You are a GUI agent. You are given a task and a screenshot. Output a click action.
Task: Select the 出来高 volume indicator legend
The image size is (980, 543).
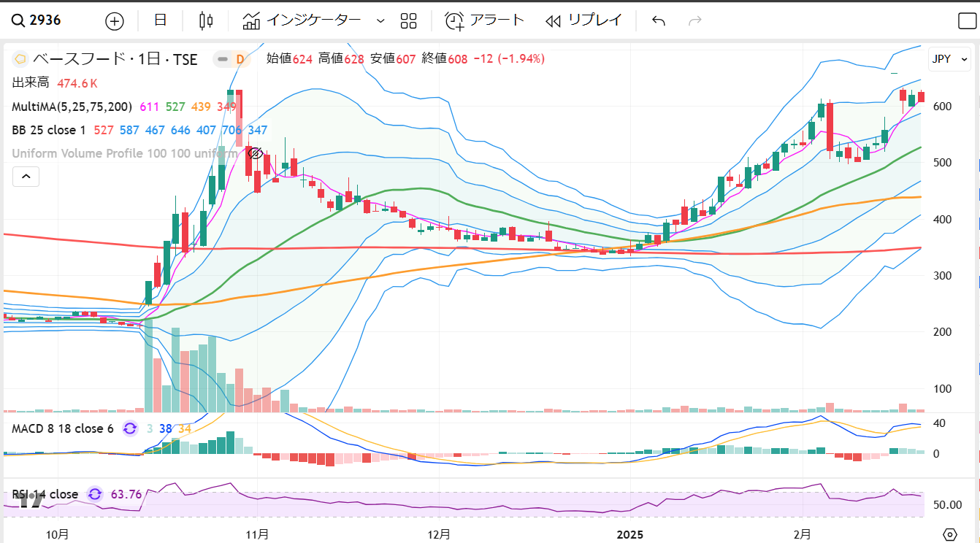pyautogui.click(x=30, y=83)
